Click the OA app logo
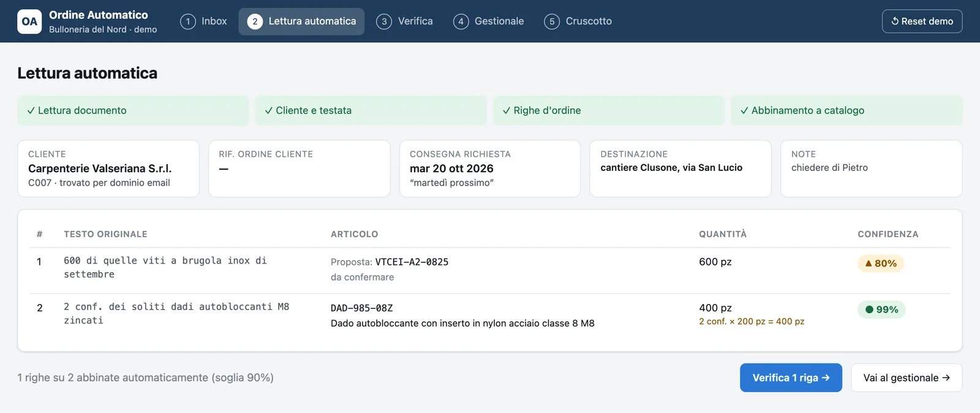The height and width of the screenshot is (413, 980). click(29, 21)
